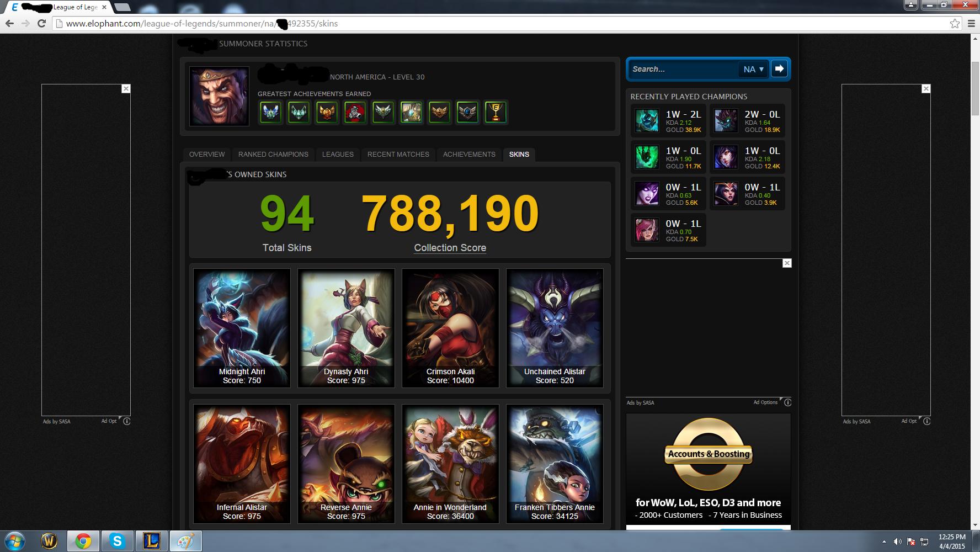Viewport: 980px width, 552px height.
Task: Click the volume speaker tray icon
Action: 897,542
